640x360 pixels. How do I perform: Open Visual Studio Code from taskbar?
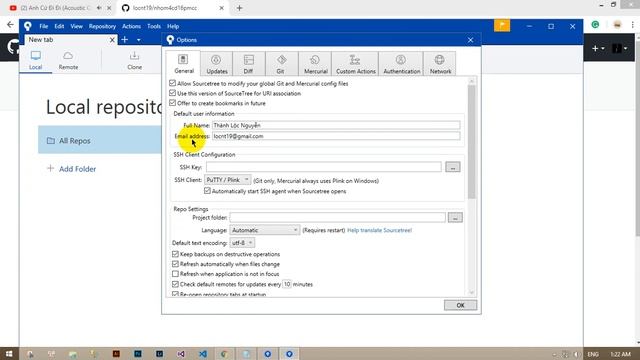(202, 354)
